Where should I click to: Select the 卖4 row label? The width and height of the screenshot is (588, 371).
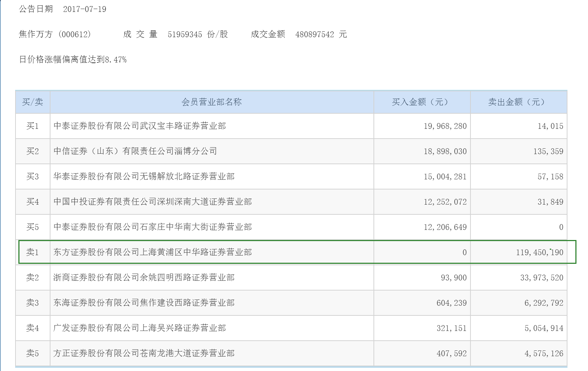pyautogui.click(x=32, y=328)
